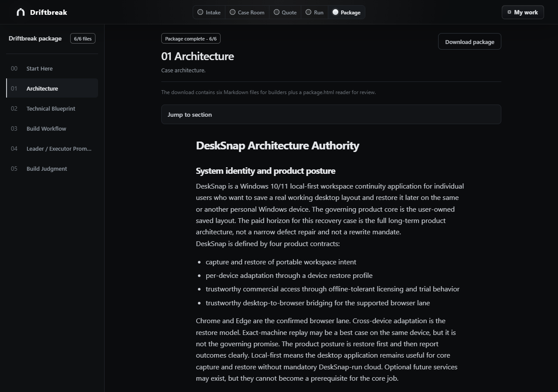Click bullet capture and restore of portable workspace intent
Screen dimensions: 558x392
click(281, 262)
